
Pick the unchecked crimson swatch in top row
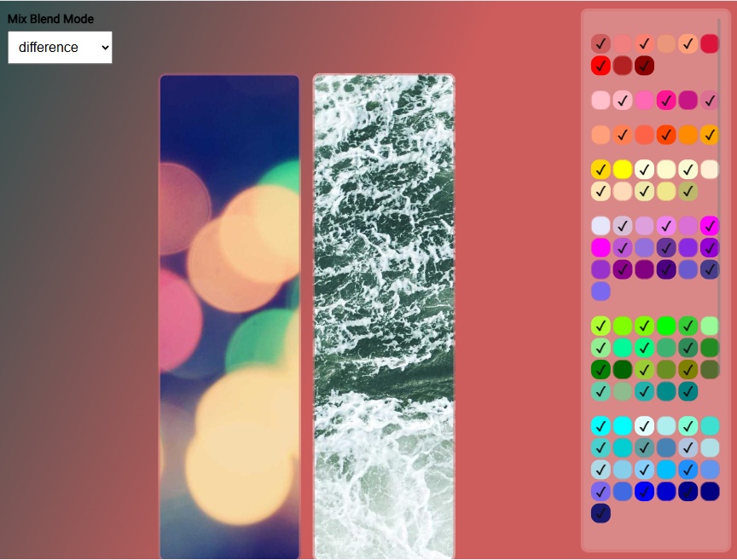pyautogui.click(x=710, y=43)
